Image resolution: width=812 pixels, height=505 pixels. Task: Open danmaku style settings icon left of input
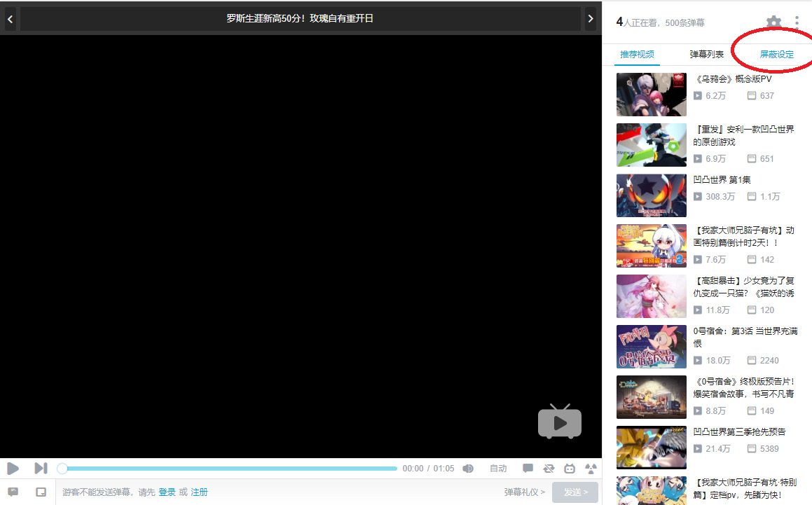point(13,492)
